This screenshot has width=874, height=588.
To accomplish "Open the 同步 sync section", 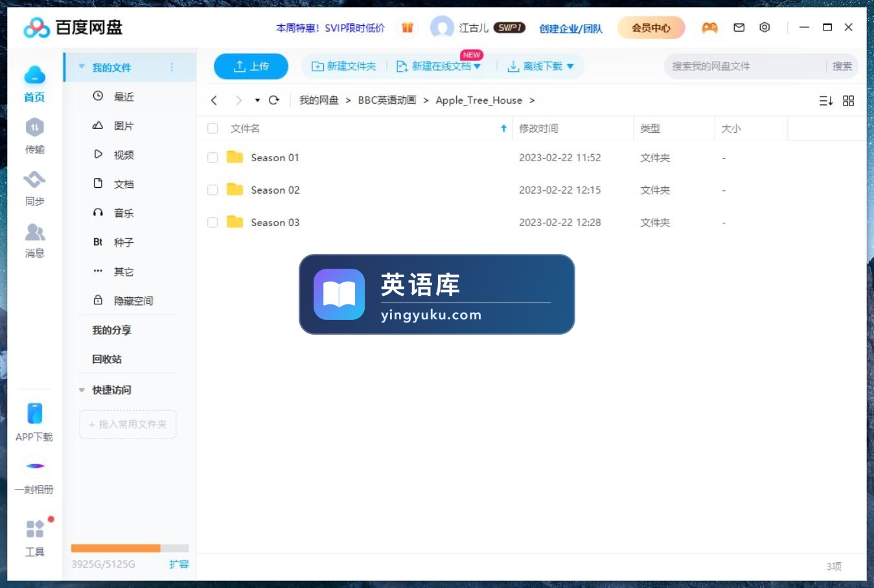I will tap(35, 188).
